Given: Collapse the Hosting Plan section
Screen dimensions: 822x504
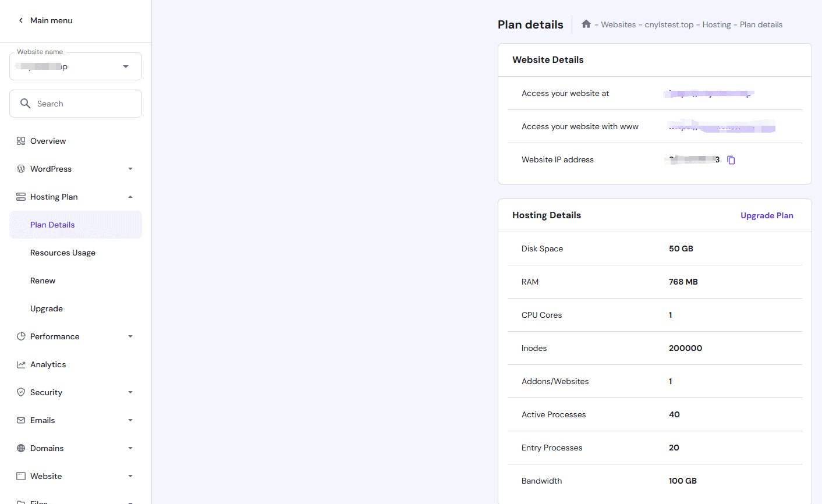Looking at the screenshot, I should click(130, 197).
